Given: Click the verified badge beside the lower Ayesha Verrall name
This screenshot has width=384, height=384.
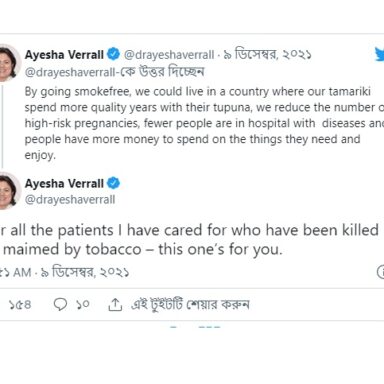Looking at the screenshot, I should click(x=113, y=183).
